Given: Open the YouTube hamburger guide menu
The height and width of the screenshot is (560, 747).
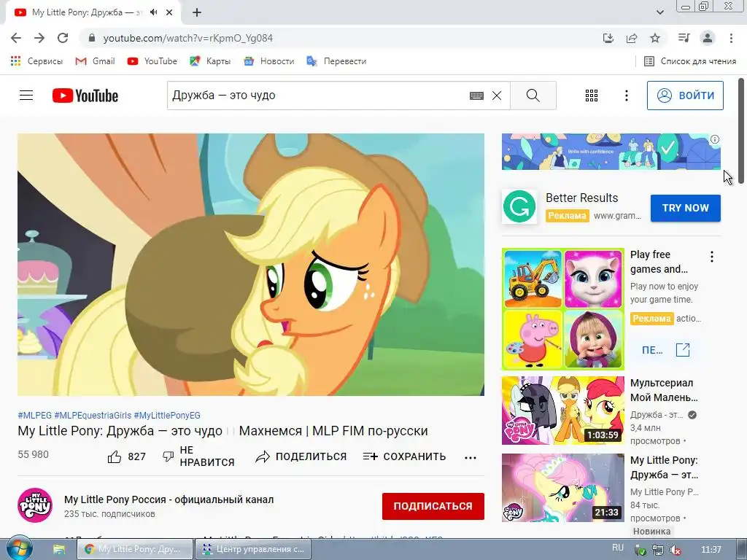Looking at the screenshot, I should click(x=26, y=96).
